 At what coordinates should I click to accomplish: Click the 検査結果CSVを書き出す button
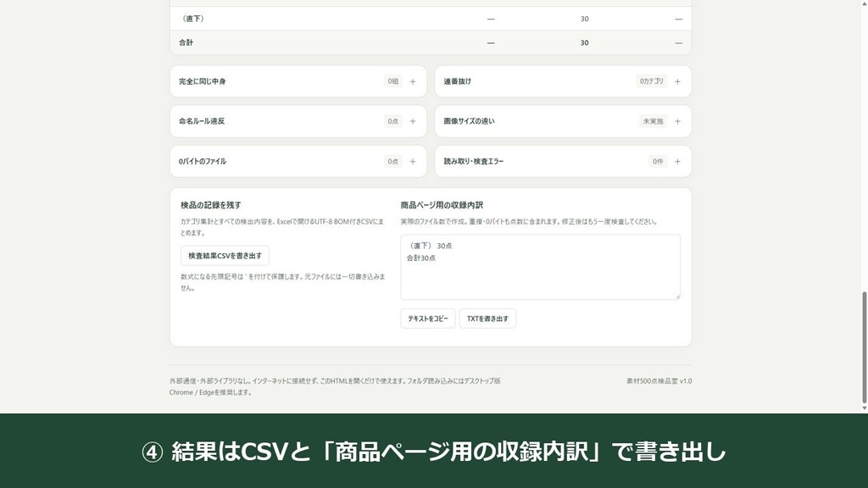pyautogui.click(x=225, y=256)
